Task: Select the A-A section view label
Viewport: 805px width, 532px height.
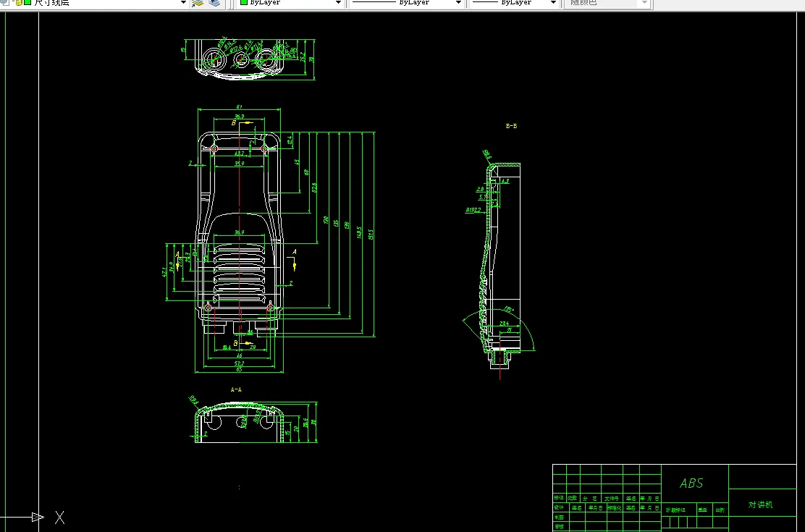Action: pos(236,389)
